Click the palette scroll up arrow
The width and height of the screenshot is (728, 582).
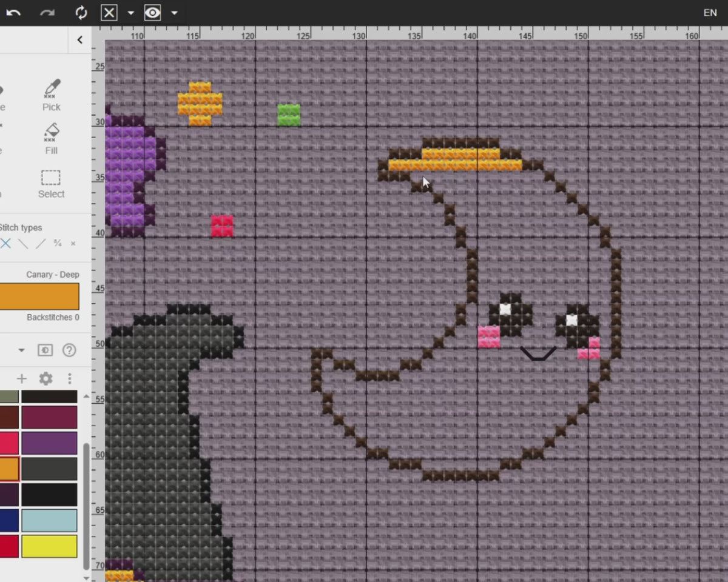click(86, 396)
